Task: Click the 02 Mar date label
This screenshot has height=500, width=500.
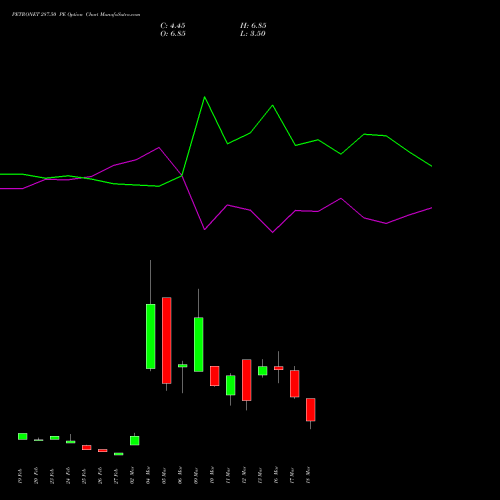Action: point(132,475)
